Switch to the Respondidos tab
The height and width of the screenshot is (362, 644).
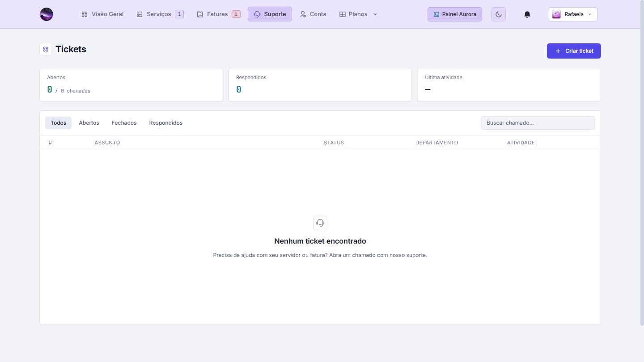click(166, 123)
